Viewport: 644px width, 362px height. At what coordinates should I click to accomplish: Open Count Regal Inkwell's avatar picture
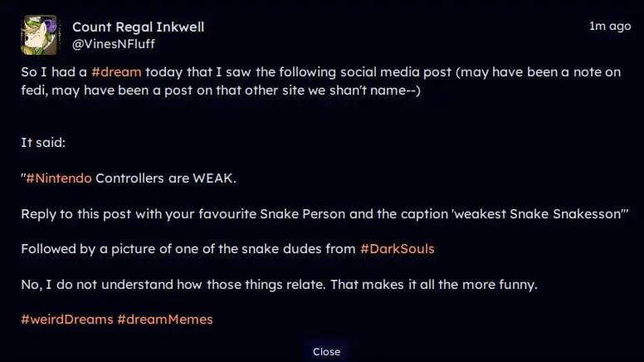point(39,36)
